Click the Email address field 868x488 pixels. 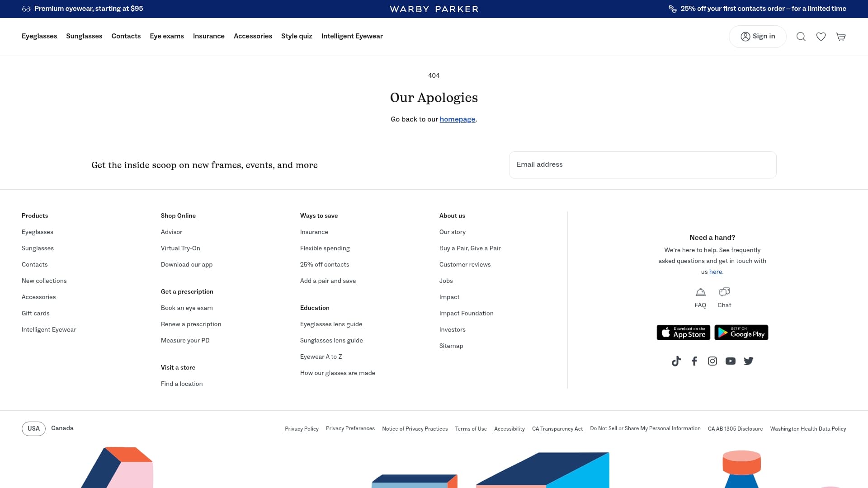click(x=642, y=165)
